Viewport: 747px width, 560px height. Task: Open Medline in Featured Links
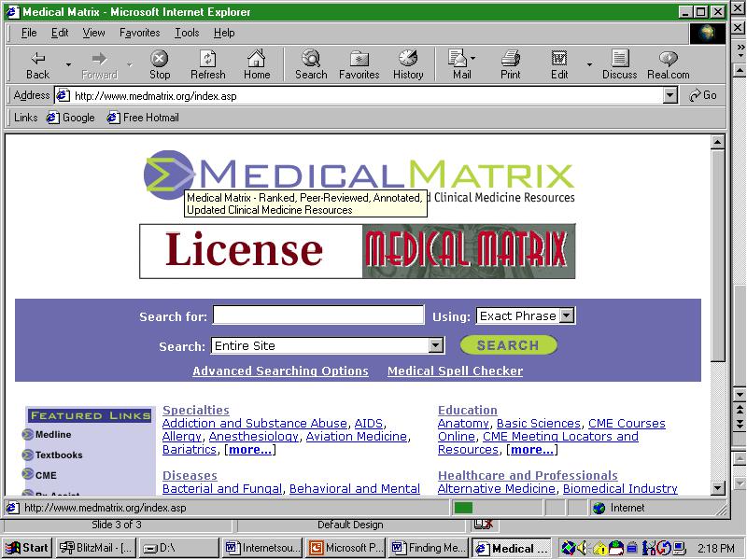point(53,434)
